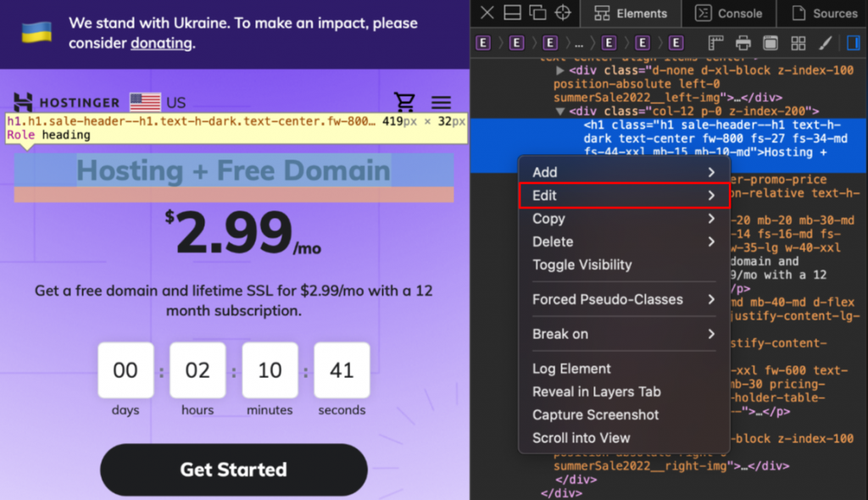
Task: Click the device emulation window icon
Action: point(769,42)
